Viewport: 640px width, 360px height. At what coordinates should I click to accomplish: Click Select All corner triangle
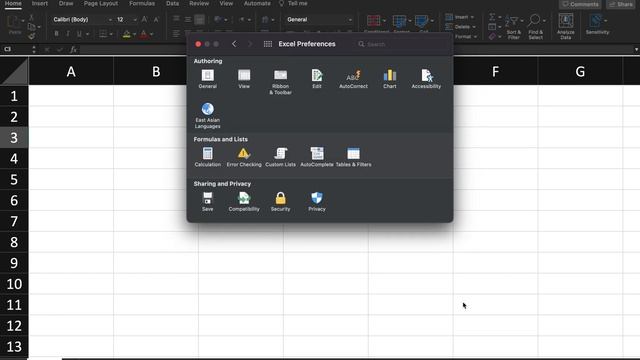click(14, 71)
